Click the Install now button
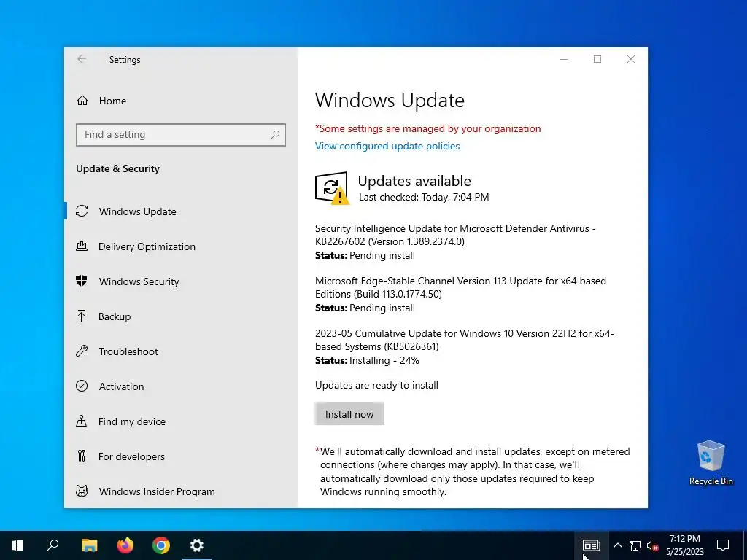The width and height of the screenshot is (747, 560). [349, 414]
